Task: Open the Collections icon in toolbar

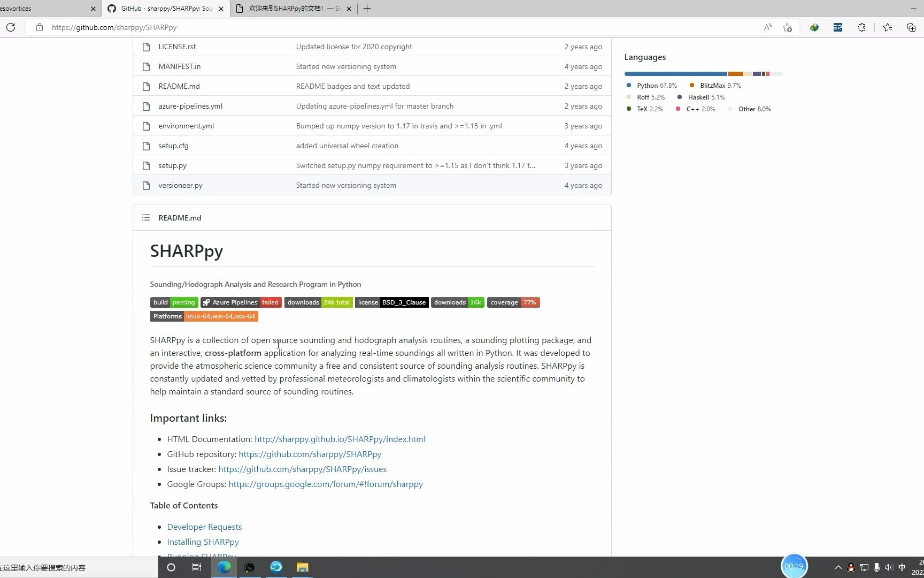Action: click(911, 27)
